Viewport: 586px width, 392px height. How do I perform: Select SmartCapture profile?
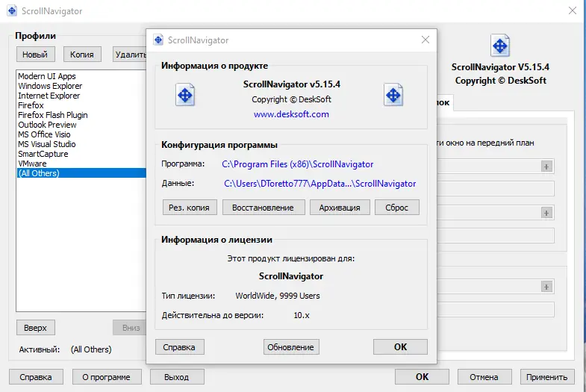81,154
